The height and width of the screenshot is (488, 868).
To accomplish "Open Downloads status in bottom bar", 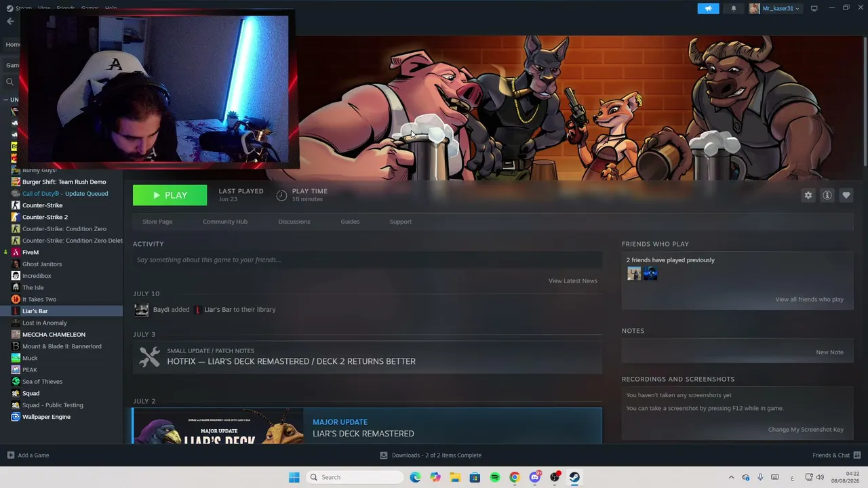I will (x=431, y=455).
